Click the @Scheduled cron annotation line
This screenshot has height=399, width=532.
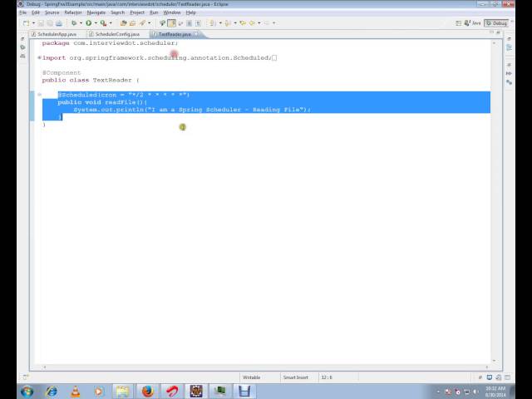124,95
